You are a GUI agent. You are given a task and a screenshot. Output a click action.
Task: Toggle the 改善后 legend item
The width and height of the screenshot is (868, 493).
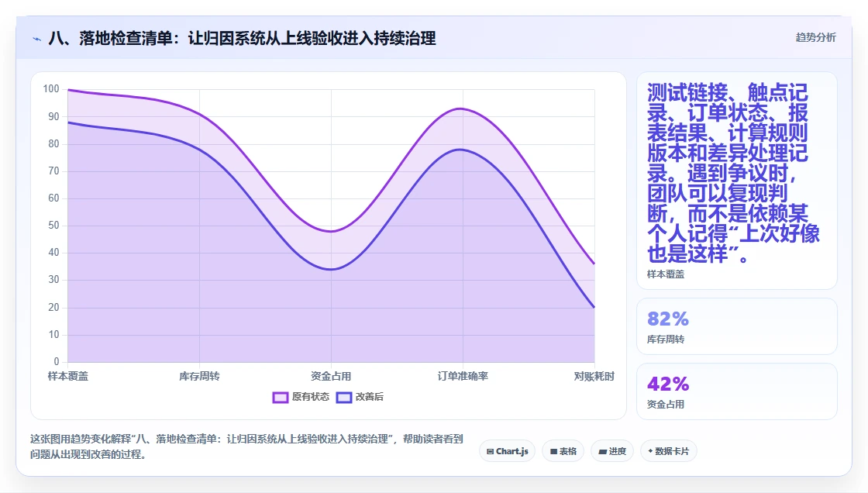(x=360, y=397)
